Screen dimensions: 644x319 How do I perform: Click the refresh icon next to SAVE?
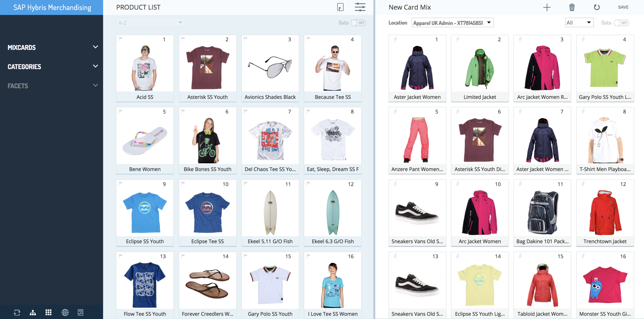[x=597, y=7]
